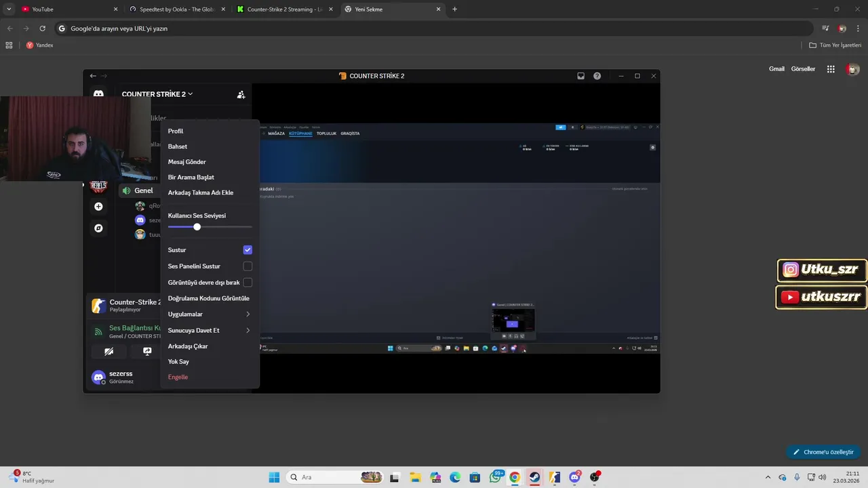Open Tüm Yer İşaretleri folder
The width and height of the screenshot is (868, 488).
click(835, 45)
